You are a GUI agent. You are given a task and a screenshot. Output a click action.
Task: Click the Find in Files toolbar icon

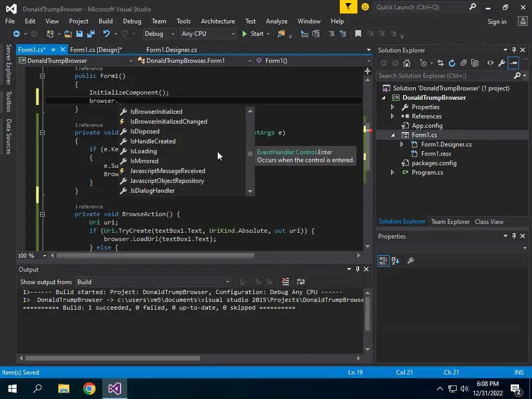pyautogui.click(x=281, y=34)
